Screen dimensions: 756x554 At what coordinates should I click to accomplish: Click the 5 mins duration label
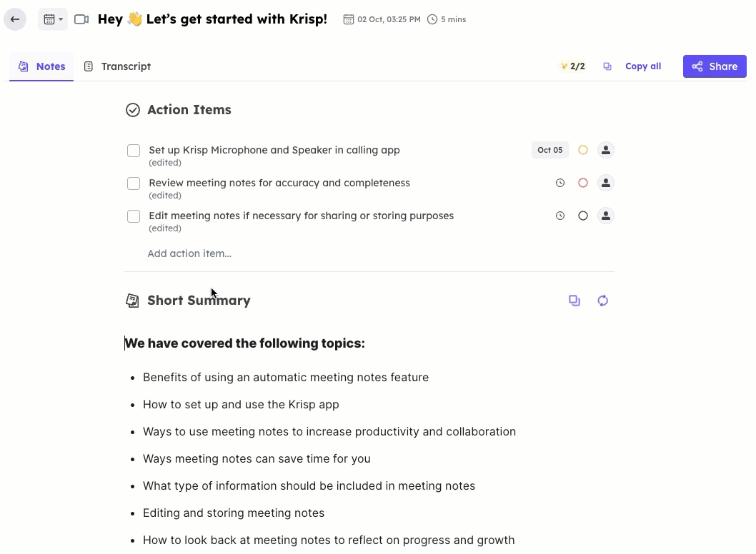[x=447, y=19]
